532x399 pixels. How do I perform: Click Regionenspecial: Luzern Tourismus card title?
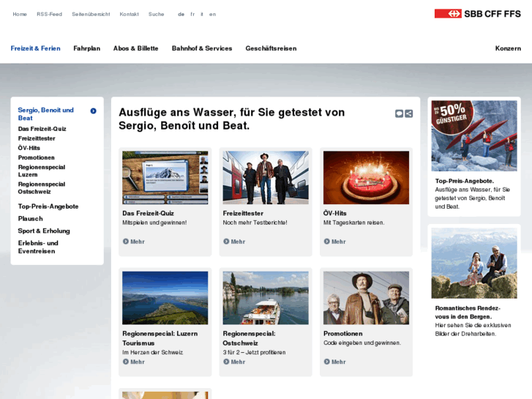160,338
